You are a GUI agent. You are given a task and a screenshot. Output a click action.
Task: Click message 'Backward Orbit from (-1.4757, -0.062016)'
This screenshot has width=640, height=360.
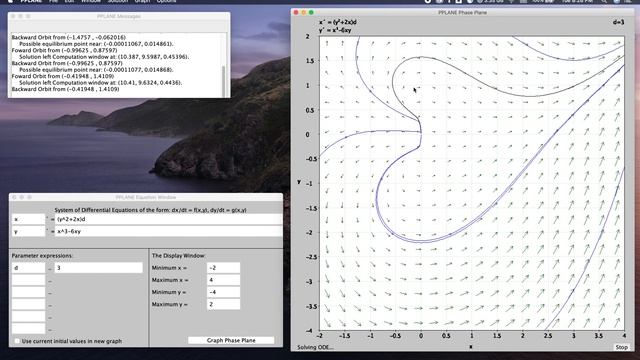[69, 37]
